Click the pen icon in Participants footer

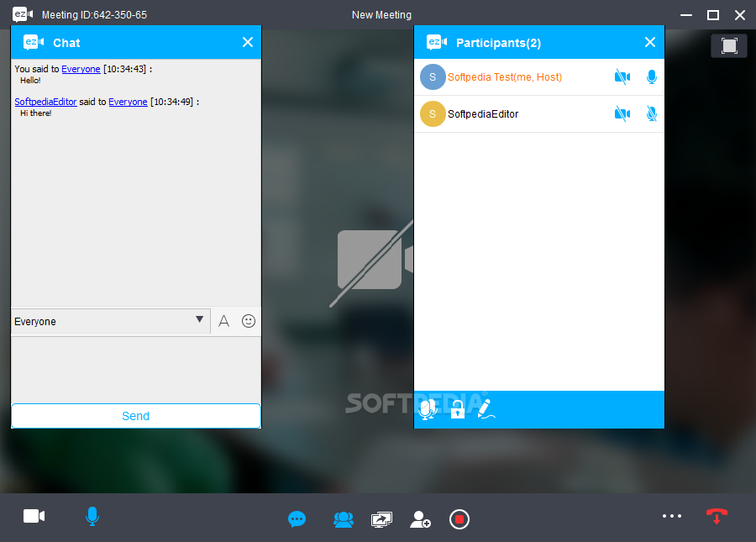486,409
